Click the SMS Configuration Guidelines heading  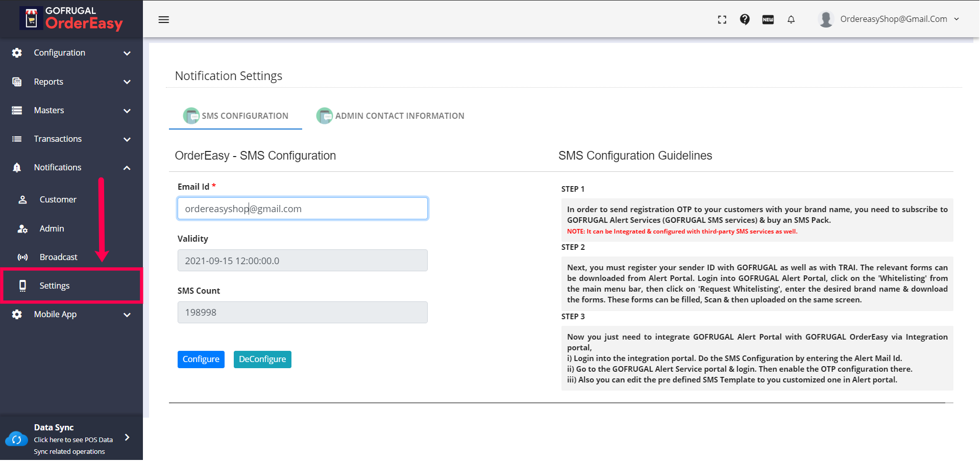pyautogui.click(x=635, y=156)
